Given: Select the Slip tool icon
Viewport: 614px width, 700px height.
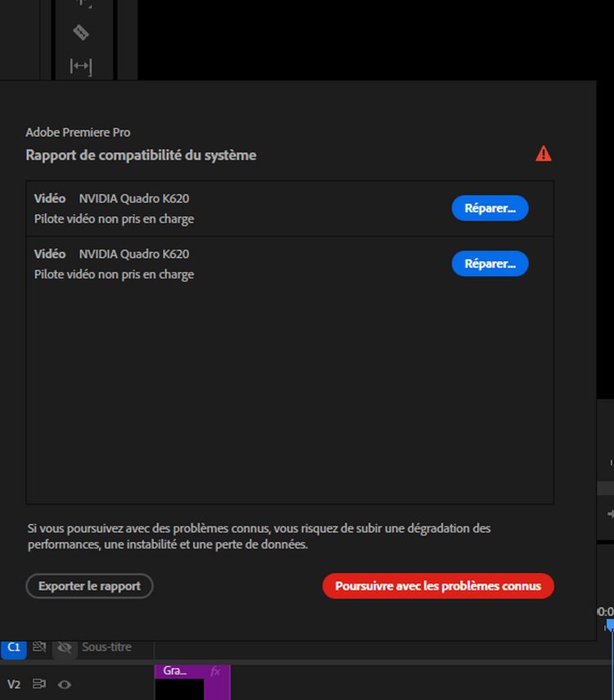Looking at the screenshot, I should [81, 66].
